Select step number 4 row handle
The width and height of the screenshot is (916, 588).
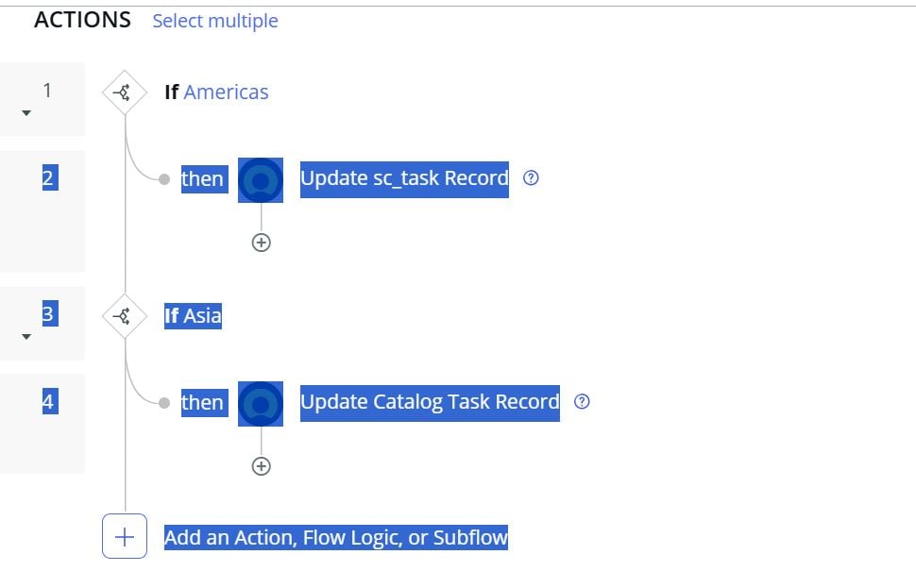48,402
